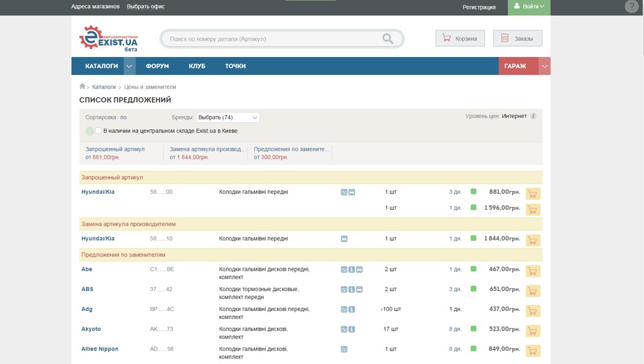Add 1 596,00грн offer to cart
Screen dimensions: 644x364
coord(533,210)
